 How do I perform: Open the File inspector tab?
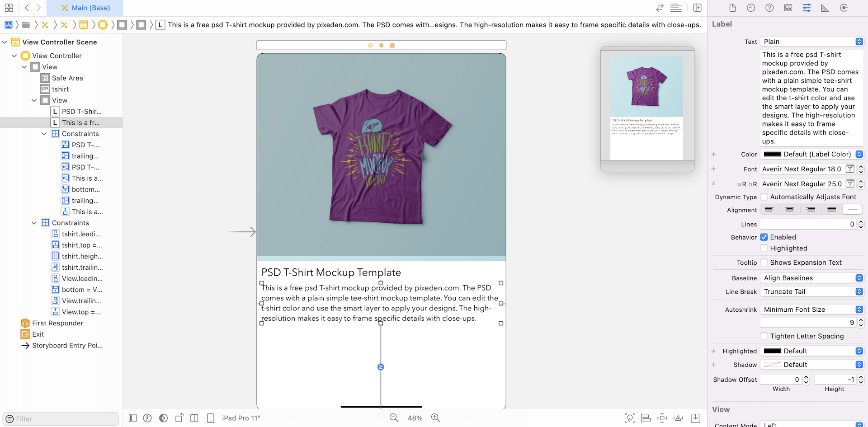click(x=732, y=8)
